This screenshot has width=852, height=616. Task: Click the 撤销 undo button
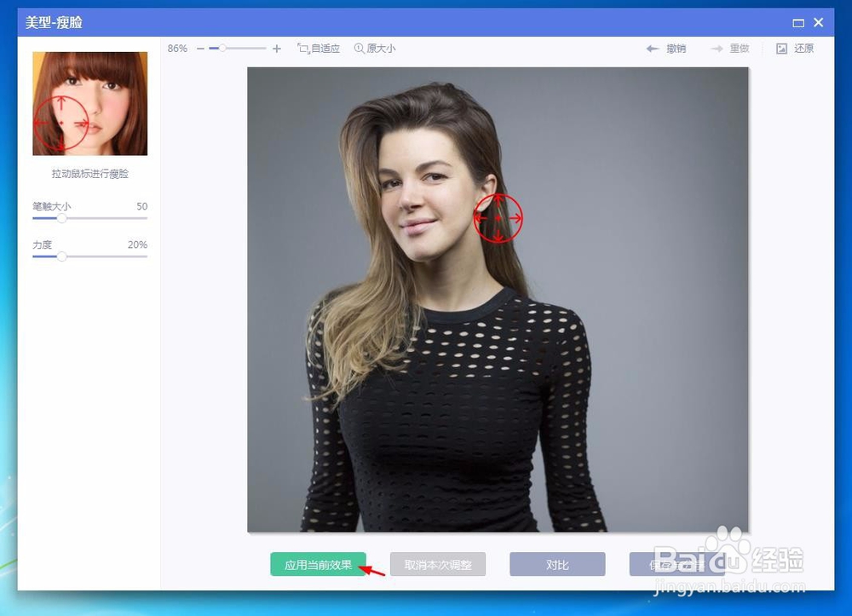coord(666,49)
